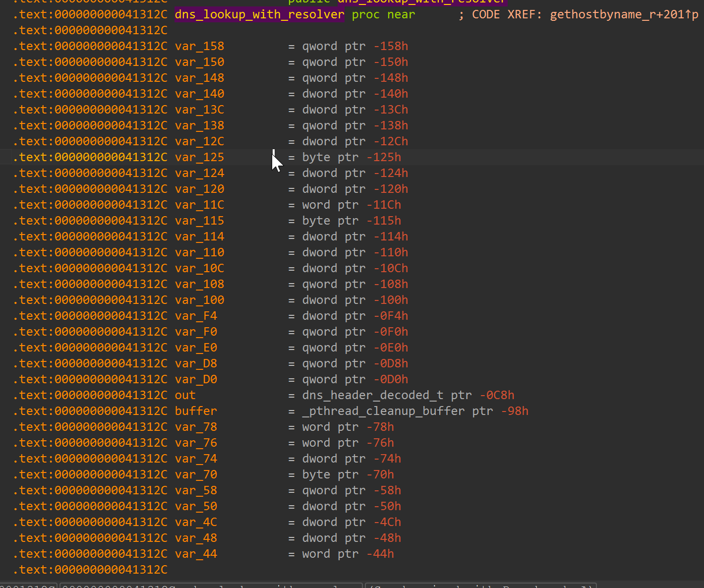Click the proc keyword on the function line

point(365,14)
